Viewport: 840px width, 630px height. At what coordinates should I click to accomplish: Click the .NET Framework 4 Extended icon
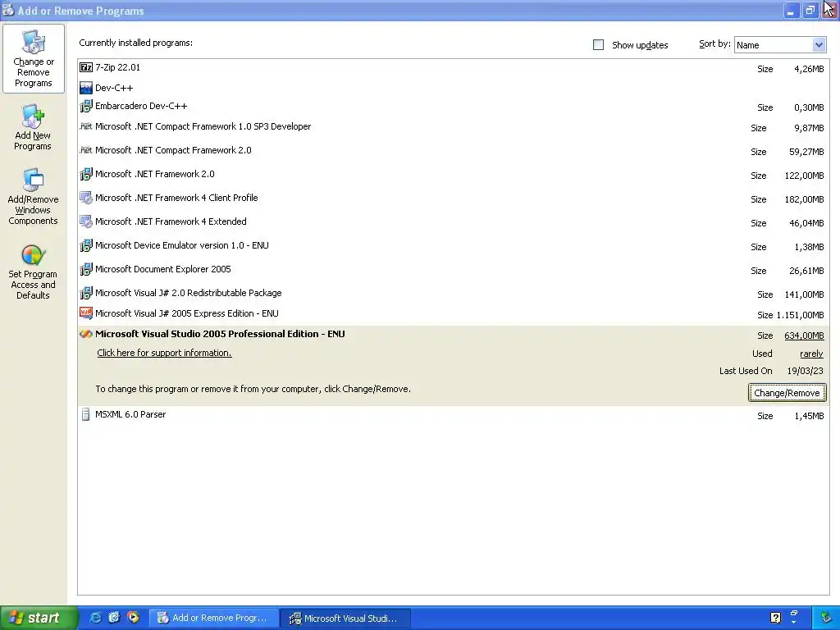[x=85, y=221]
